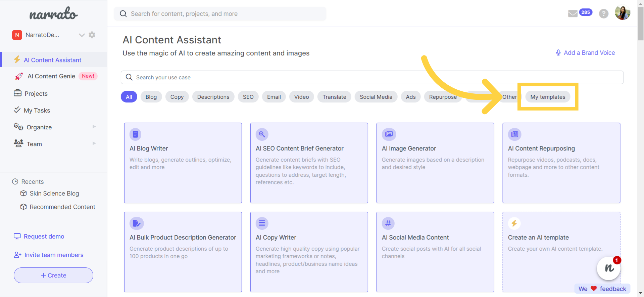Click the global search field

220,14
